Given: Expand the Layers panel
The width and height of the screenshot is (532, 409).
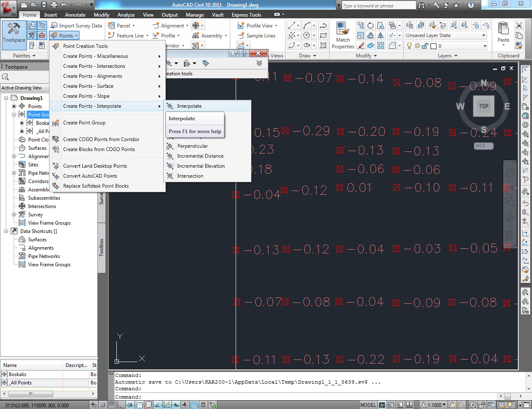Looking at the screenshot, I should [447, 55].
